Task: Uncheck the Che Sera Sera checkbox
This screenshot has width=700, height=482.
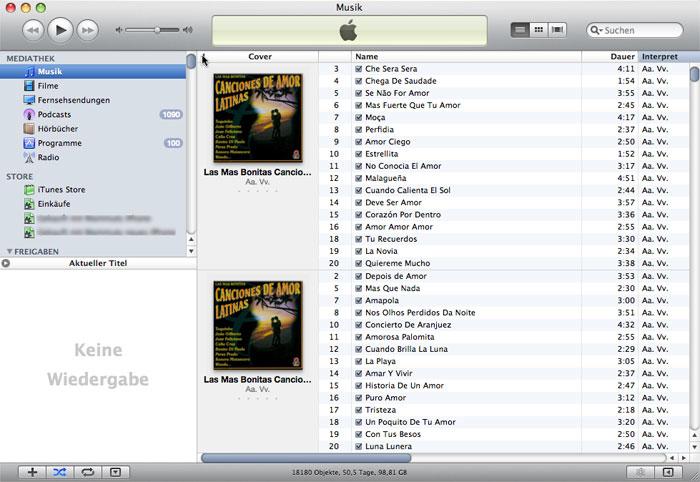Action: 358,69
